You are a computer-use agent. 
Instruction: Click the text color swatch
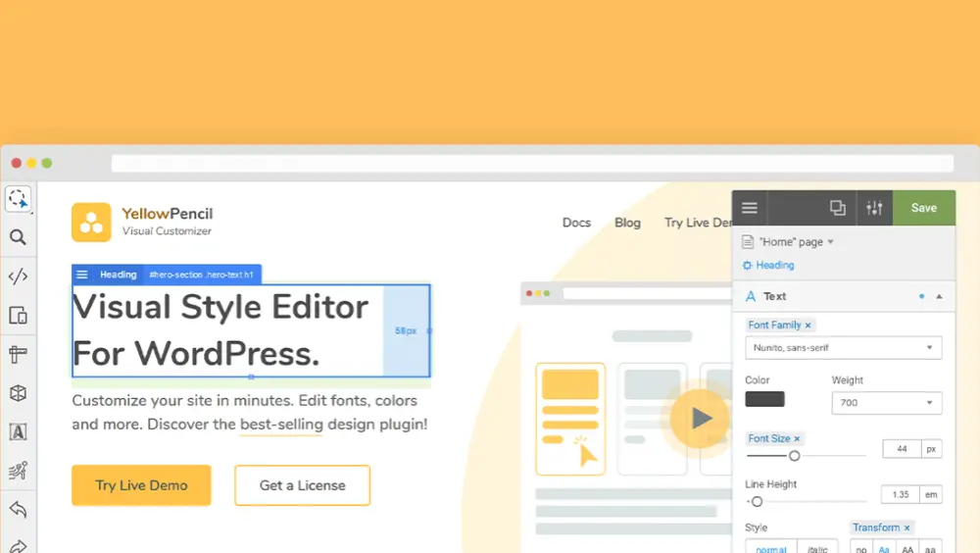(764, 399)
